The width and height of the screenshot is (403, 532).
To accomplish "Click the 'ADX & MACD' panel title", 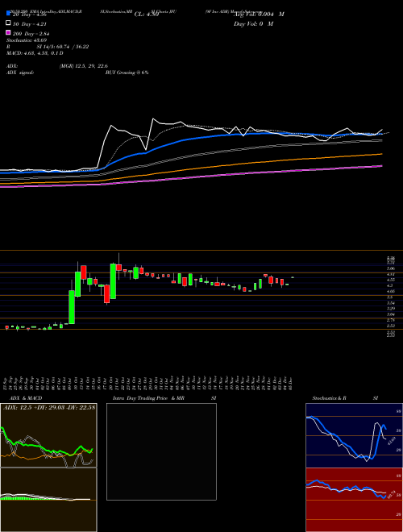I will coord(26,398).
